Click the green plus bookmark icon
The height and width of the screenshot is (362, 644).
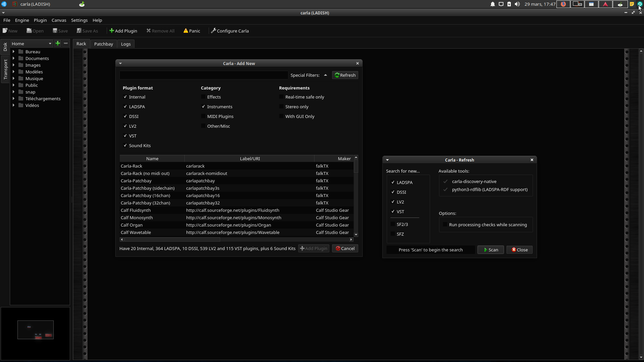(x=58, y=43)
